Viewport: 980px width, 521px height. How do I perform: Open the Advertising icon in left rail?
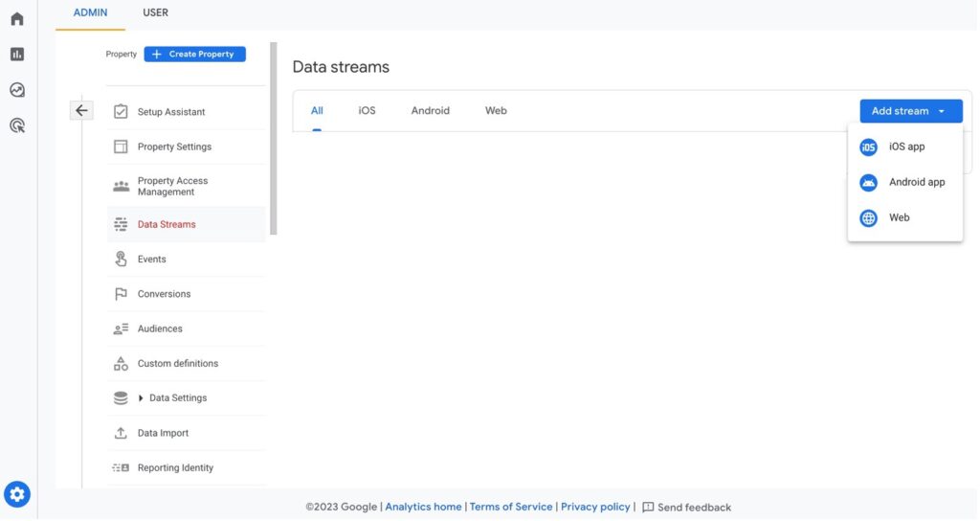(17, 125)
